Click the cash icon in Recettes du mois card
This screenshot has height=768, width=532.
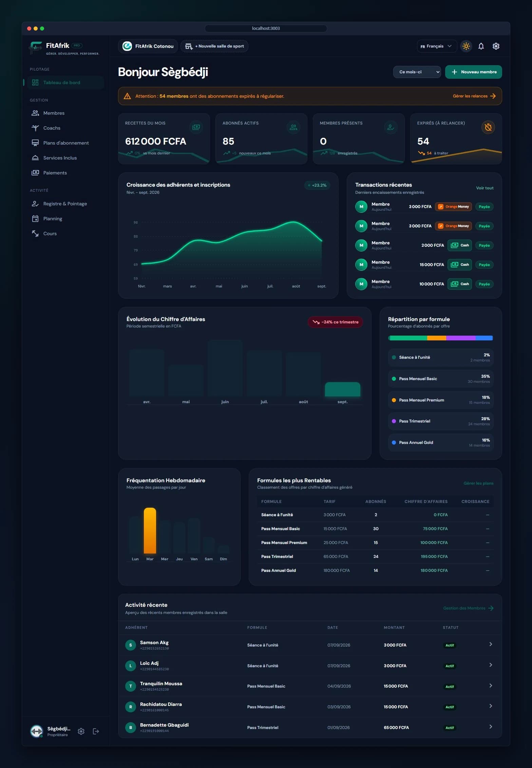coord(196,127)
